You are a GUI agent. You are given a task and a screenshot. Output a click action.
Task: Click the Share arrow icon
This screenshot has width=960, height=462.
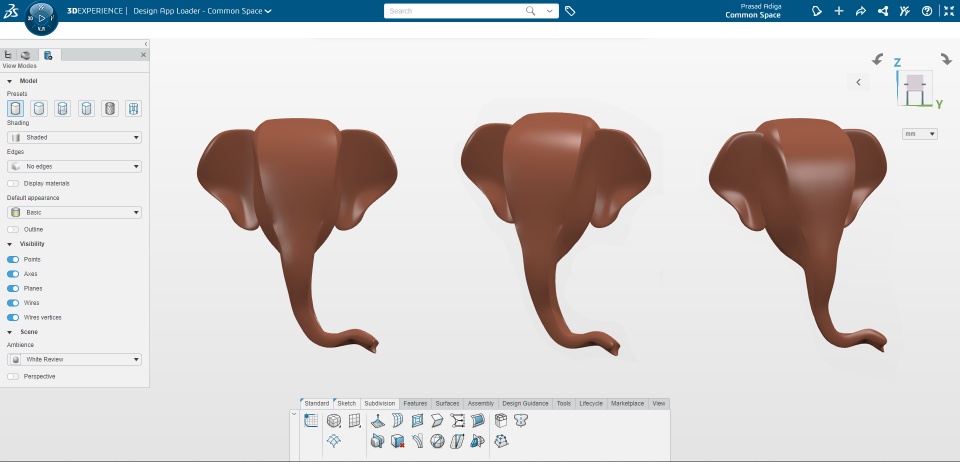click(861, 11)
